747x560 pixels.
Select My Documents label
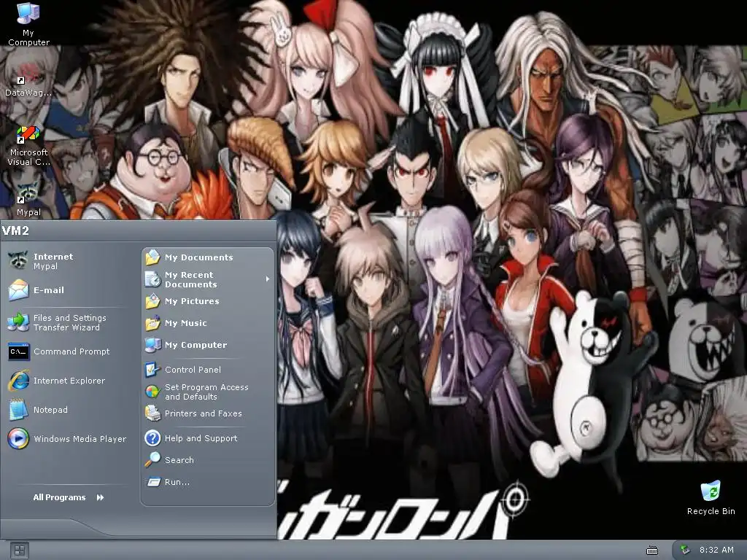(x=199, y=257)
